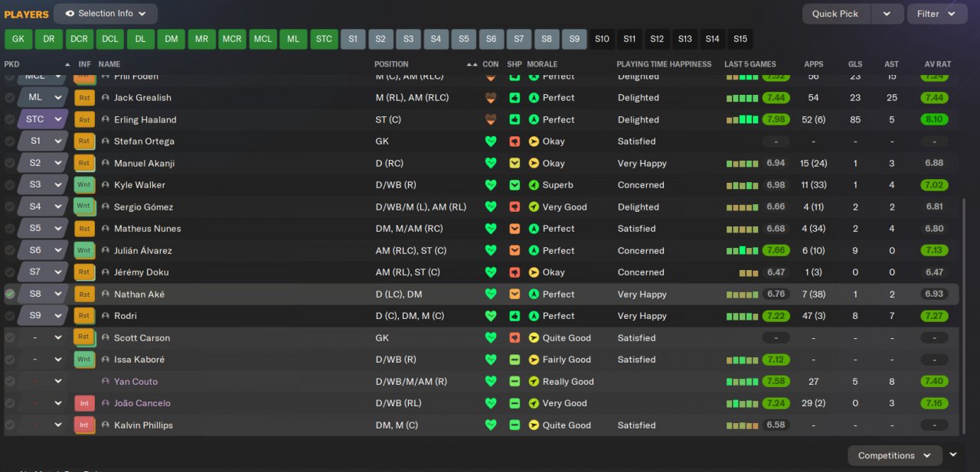Viewport: 980px width, 472px height.
Task: Open Yan Couto's player profile
Action: [x=136, y=381]
